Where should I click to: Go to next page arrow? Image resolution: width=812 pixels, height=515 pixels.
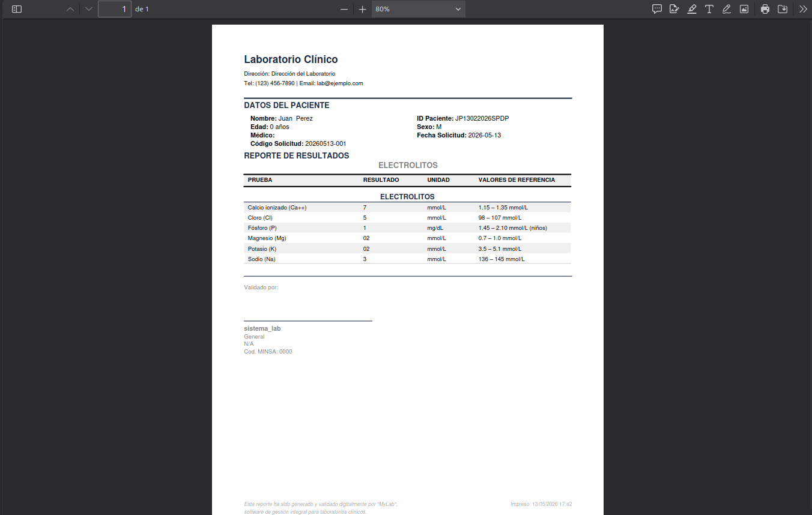(x=89, y=9)
